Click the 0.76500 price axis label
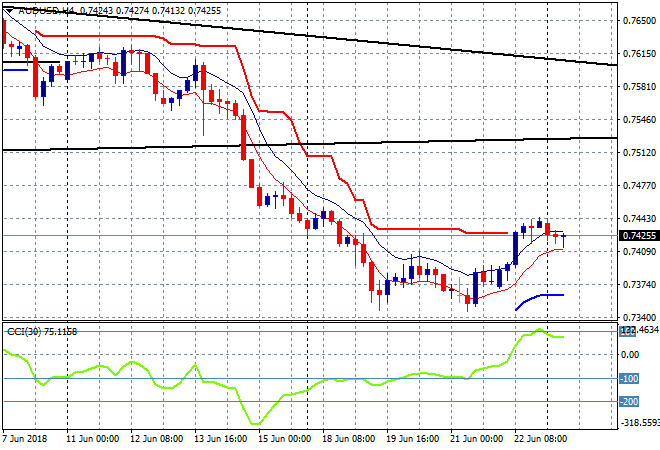 (x=639, y=21)
